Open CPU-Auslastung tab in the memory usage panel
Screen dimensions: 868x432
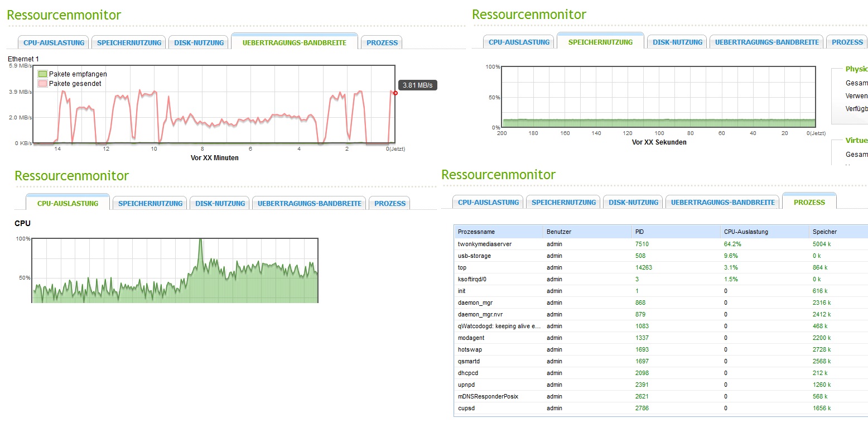[x=519, y=42]
